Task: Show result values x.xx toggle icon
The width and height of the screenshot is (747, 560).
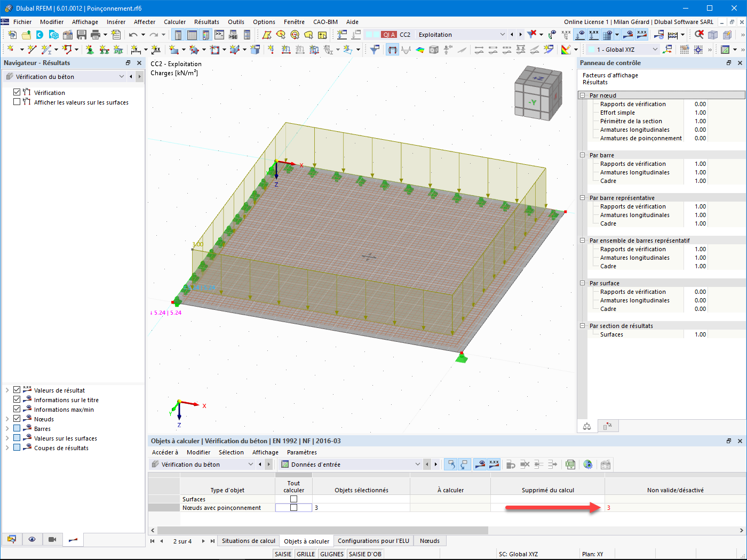Action: point(642,35)
